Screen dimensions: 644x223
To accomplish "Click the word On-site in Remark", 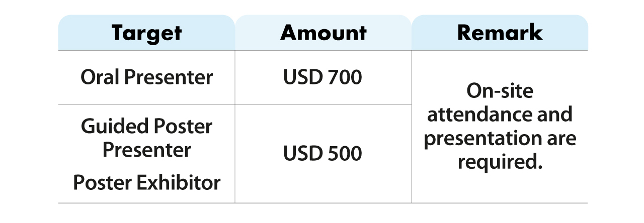I will (500, 91).
